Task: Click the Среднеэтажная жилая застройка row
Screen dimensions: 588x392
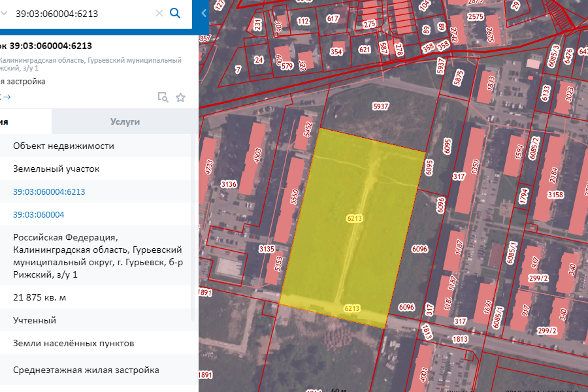Action: pos(86,370)
